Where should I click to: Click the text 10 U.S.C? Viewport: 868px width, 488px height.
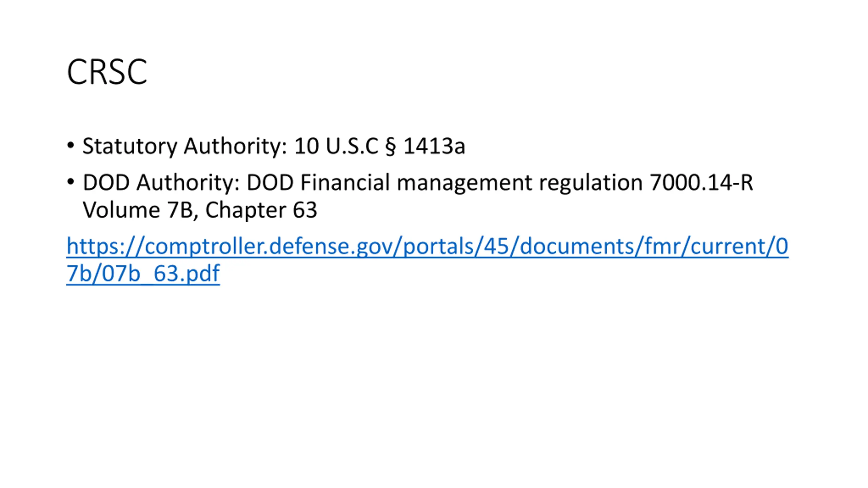[336, 146]
